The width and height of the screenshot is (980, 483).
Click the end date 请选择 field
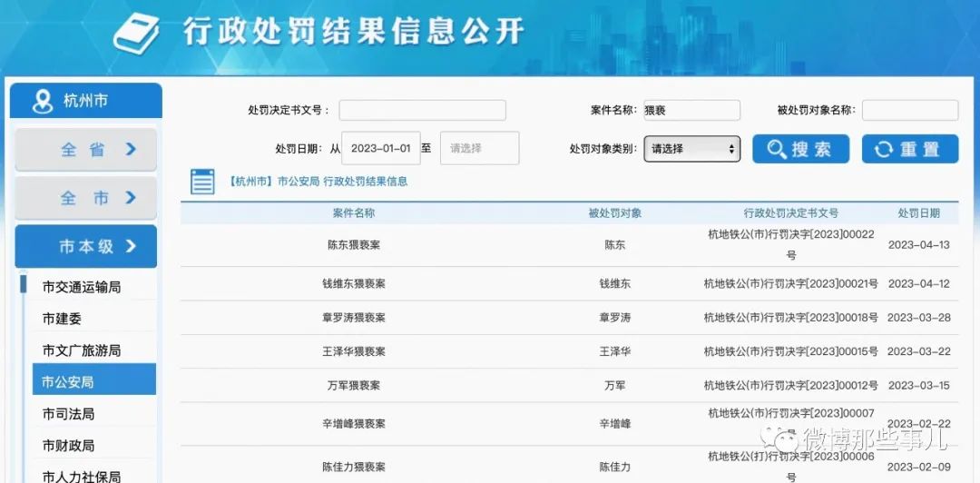[x=479, y=148]
